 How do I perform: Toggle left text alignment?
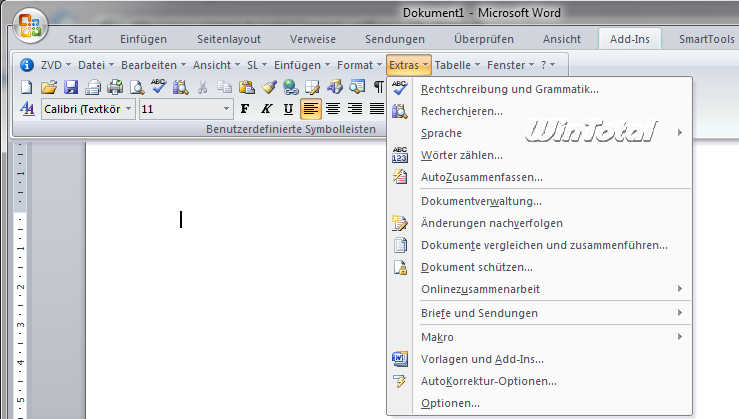(310, 109)
